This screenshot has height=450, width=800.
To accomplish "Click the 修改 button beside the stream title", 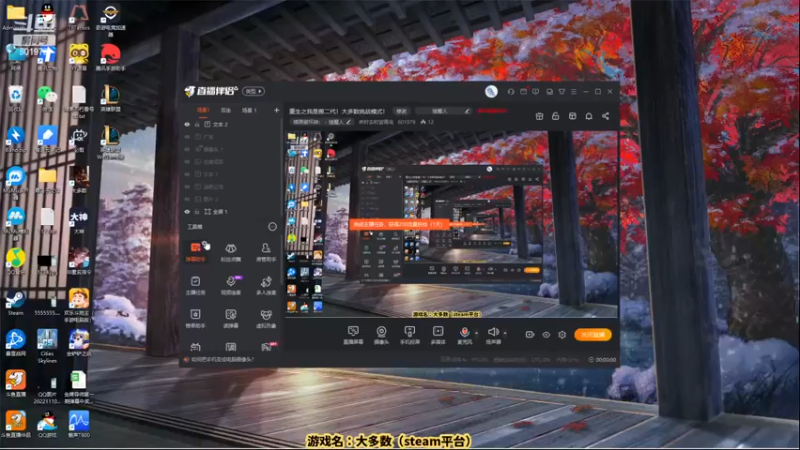I will [x=402, y=111].
